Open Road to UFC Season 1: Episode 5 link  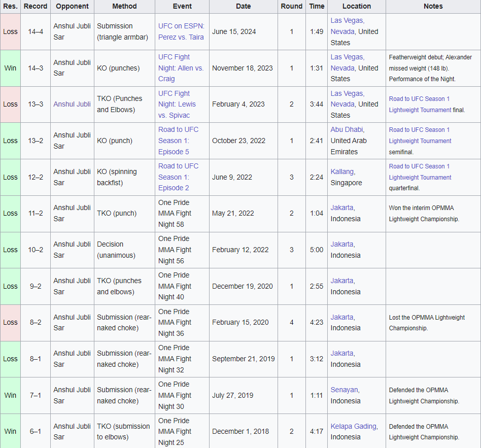pos(178,141)
